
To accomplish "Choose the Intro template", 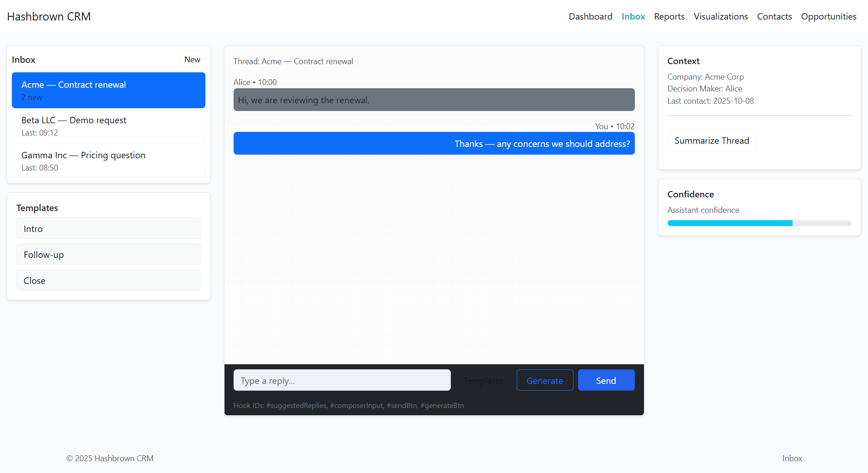I will 108,228.
